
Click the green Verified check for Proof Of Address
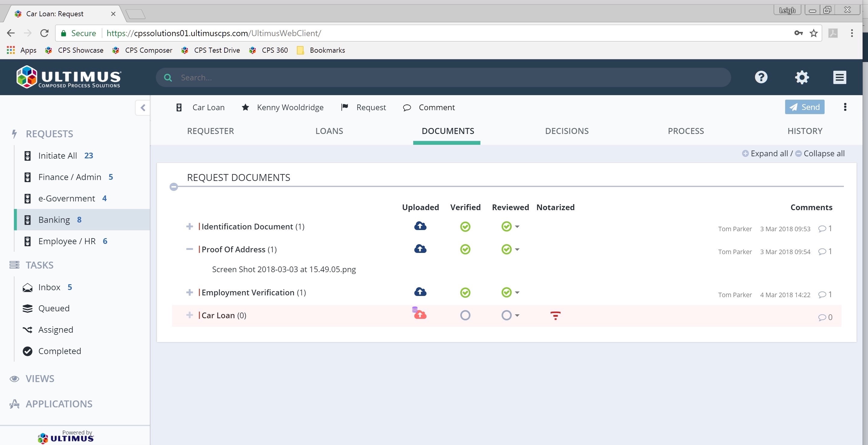[x=465, y=249]
